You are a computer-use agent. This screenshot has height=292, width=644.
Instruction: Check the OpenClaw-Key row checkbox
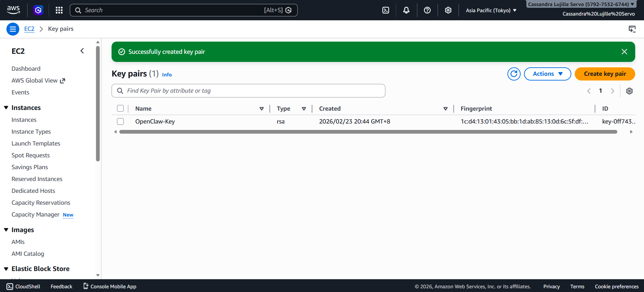120,121
